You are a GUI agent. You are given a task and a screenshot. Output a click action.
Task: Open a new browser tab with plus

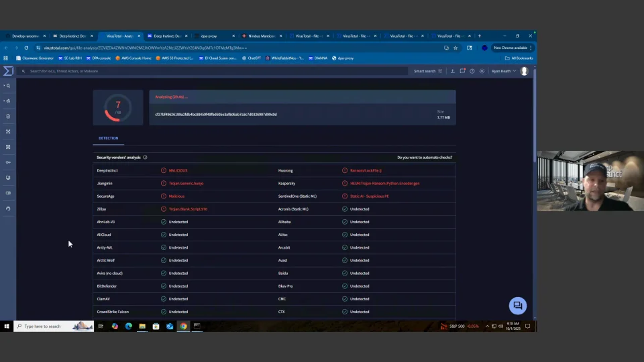479,36
